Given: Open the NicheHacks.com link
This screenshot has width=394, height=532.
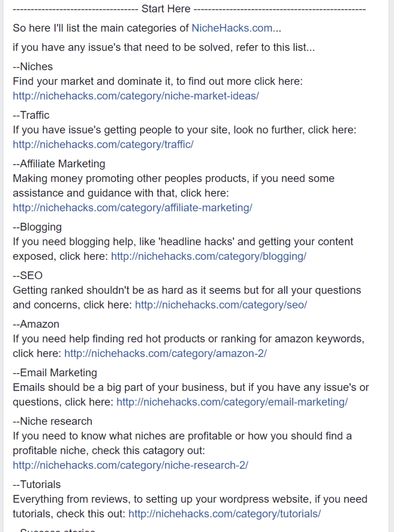Looking at the screenshot, I should pos(232,28).
